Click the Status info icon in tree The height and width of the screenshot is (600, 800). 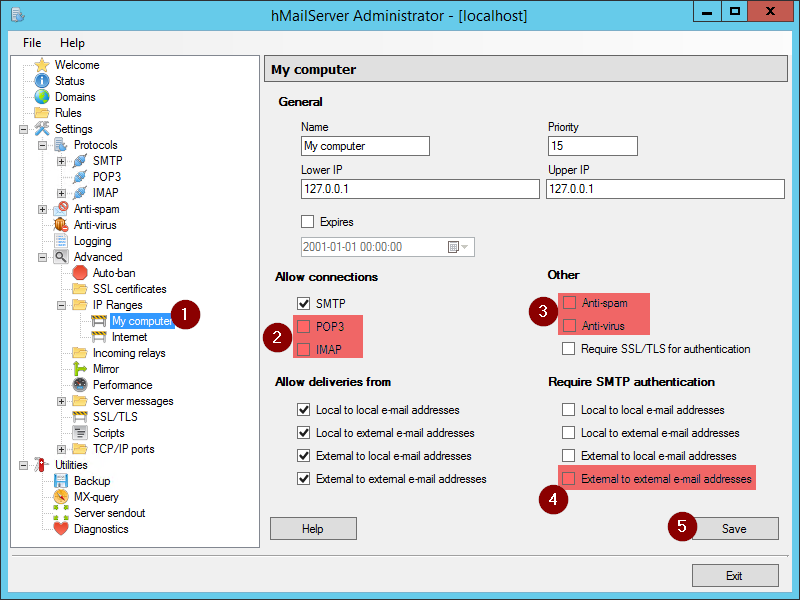[x=42, y=81]
